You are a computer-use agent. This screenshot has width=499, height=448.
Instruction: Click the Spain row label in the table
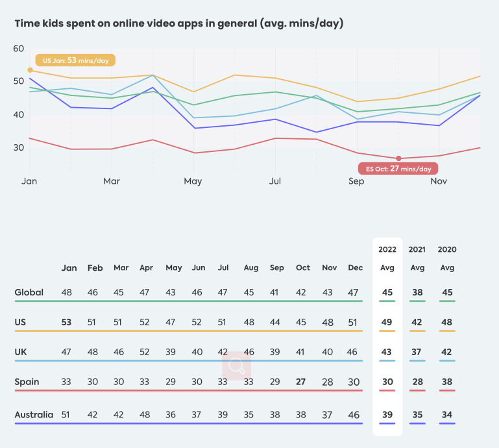[x=27, y=382]
